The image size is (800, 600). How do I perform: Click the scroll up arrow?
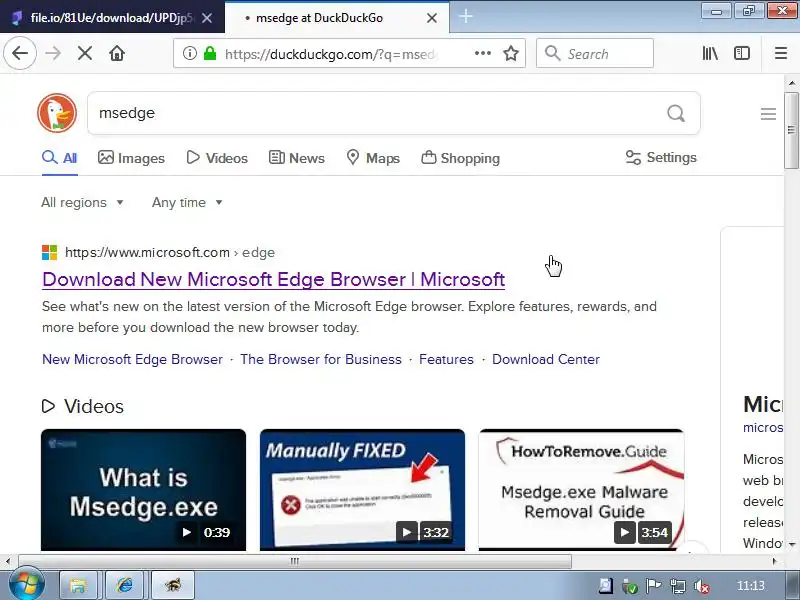pos(791,82)
